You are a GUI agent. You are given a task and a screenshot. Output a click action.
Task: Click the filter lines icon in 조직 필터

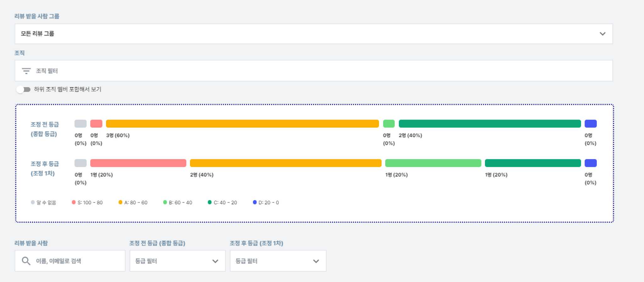click(26, 71)
